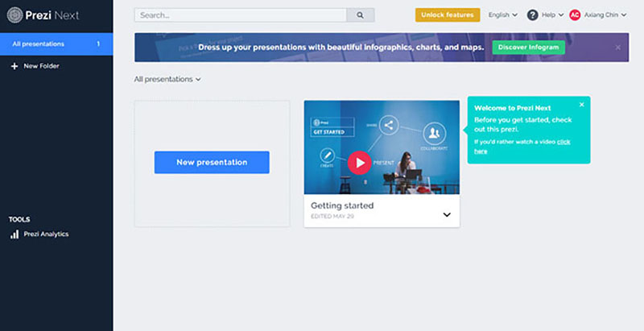Click the Unlock features button
Image resolution: width=644 pixels, height=331 pixels.
pos(448,14)
